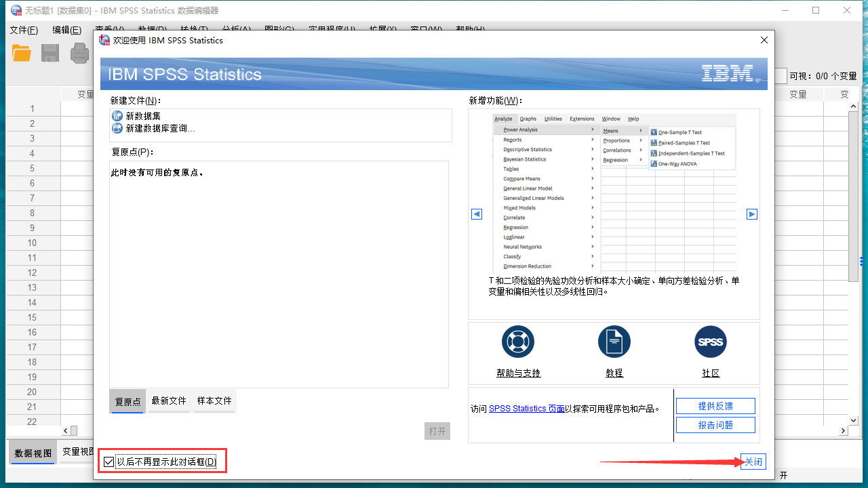Switch to the 样本文件 tab

click(x=214, y=401)
